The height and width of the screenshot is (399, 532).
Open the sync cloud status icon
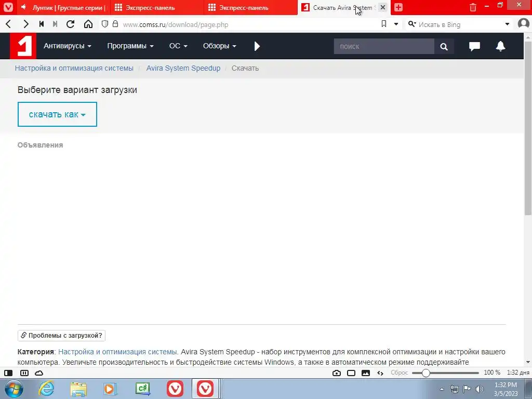tap(39, 373)
